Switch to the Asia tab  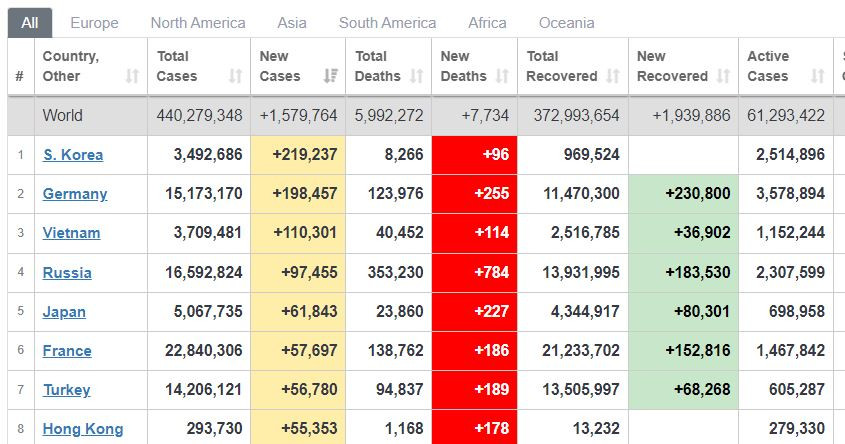[292, 23]
